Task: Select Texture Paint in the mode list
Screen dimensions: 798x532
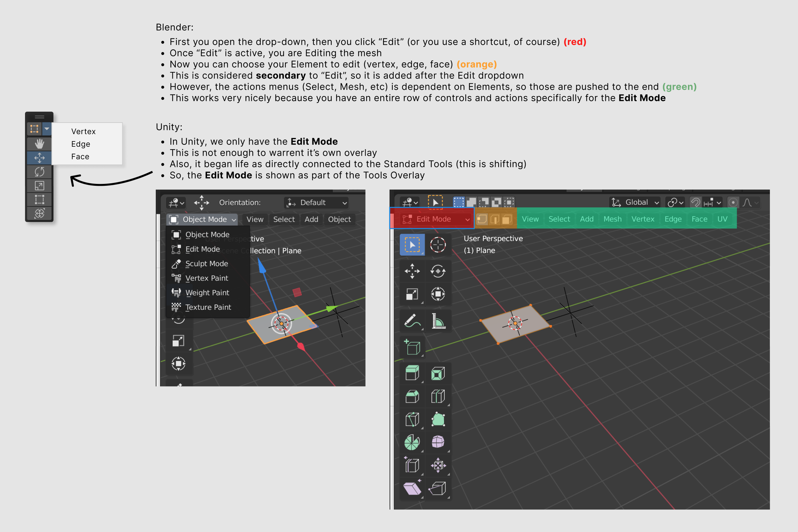Action: click(208, 307)
